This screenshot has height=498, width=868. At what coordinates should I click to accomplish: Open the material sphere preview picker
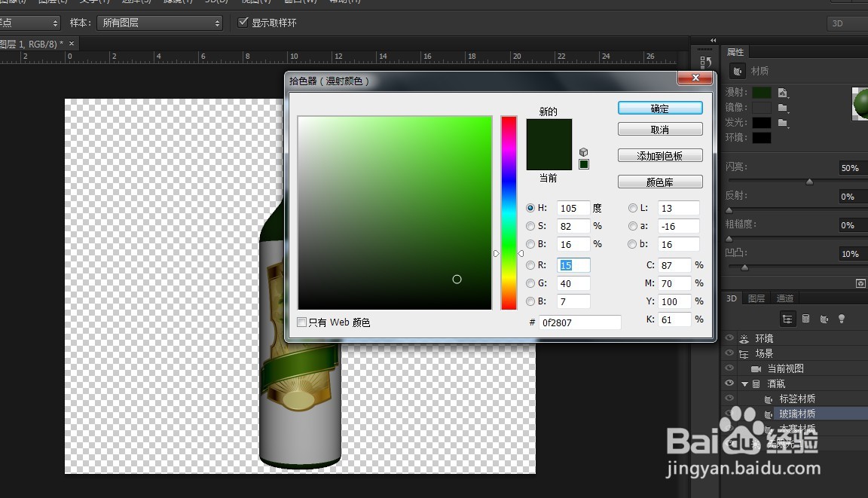tap(860, 103)
